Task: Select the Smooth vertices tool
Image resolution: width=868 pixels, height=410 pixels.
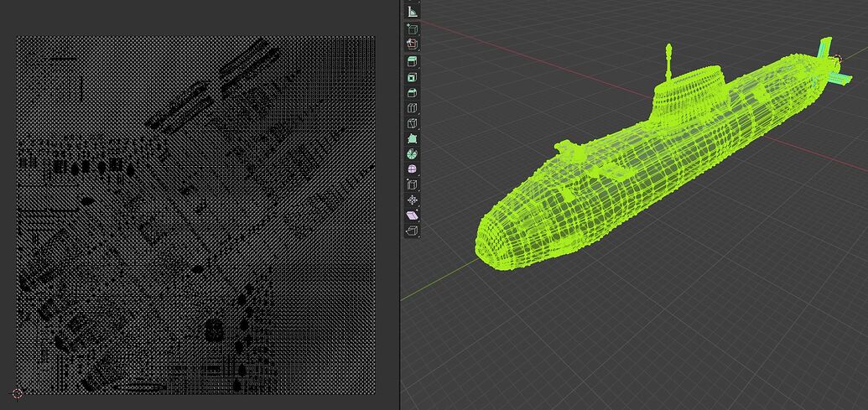Action: click(412, 169)
